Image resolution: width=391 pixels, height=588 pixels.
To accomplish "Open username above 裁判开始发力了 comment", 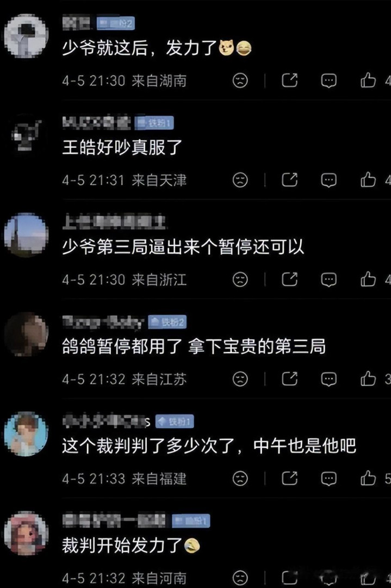I will [114, 521].
